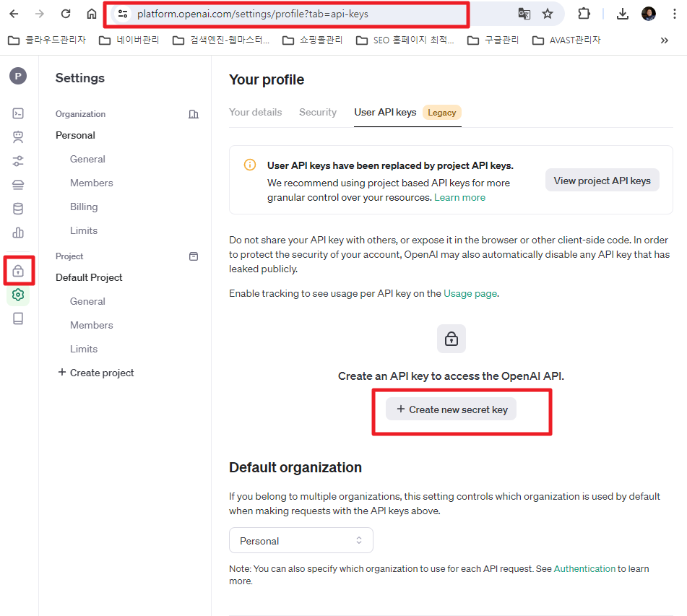Open the 쇼핑몰관리 bookmark folder
Image resolution: width=687 pixels, height=616 pixels.
tap(312, 40)
